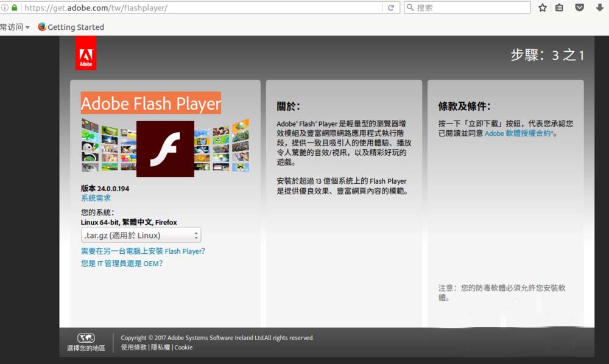The height and width of the screenshot is (364, 609).
Task: Open the 隱私權 footer link
Action: click(160, 348)
